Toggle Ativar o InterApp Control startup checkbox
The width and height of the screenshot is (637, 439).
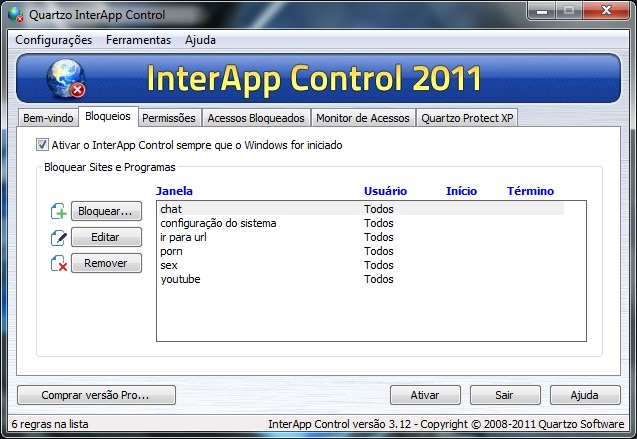(x=42, y=145)
